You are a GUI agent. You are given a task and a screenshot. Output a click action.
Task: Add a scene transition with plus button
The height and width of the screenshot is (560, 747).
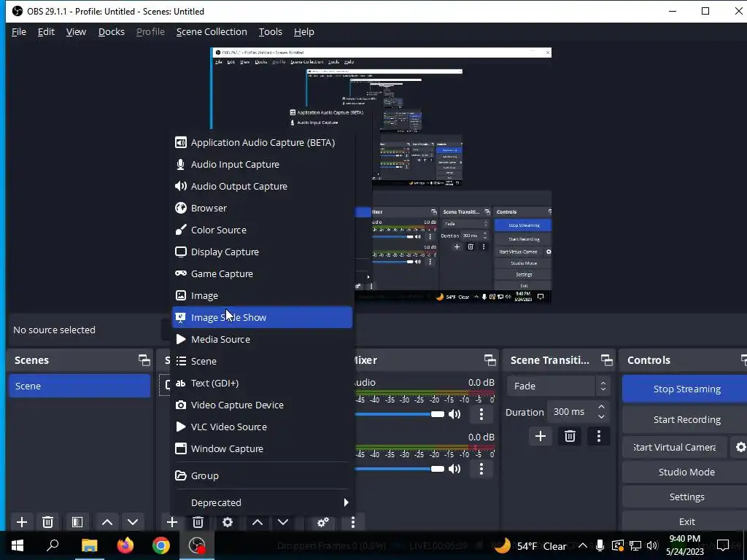541,436
